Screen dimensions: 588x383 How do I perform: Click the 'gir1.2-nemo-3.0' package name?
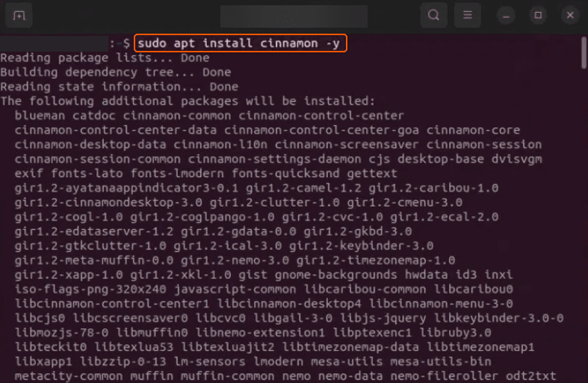pyautogui.click(x=235, y=260)
